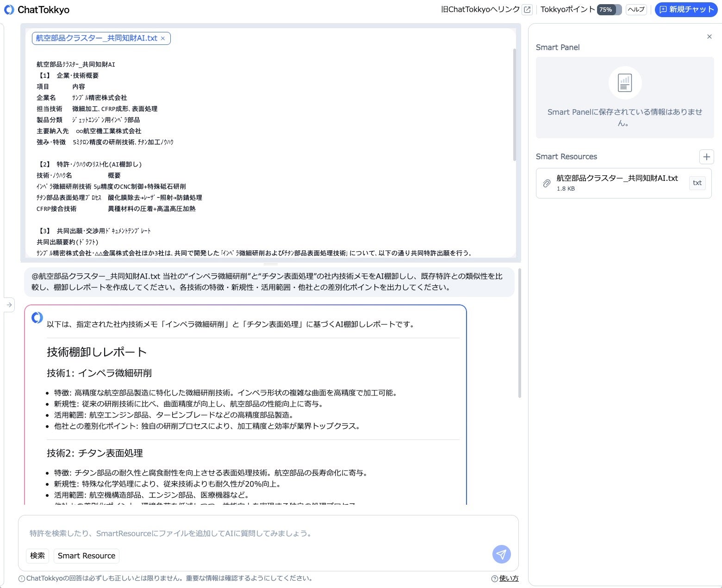Click the chat conversation scrollbar

(520, 333)
